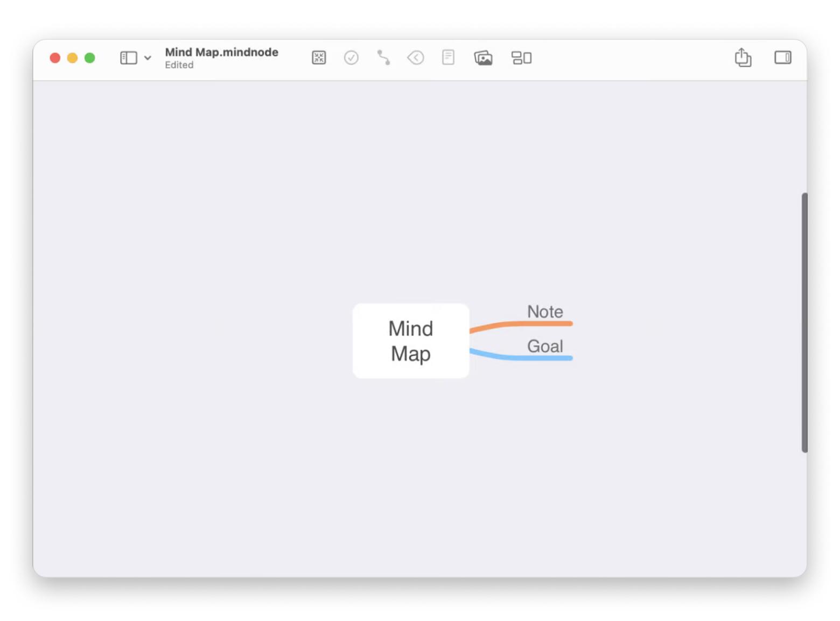Open the Mind Map.mindnode title menu

(221, 52)
